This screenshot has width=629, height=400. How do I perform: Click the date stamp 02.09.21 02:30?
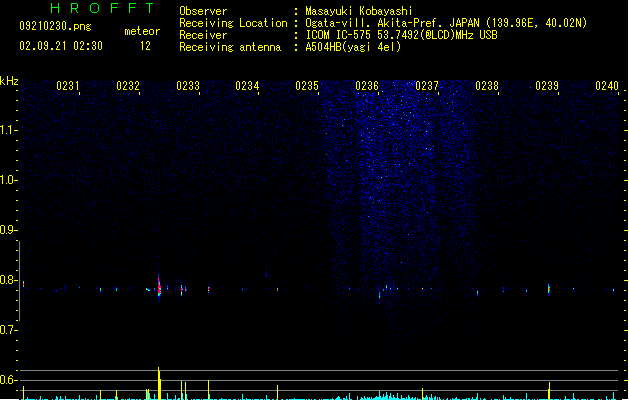click(x=61, y=46)
